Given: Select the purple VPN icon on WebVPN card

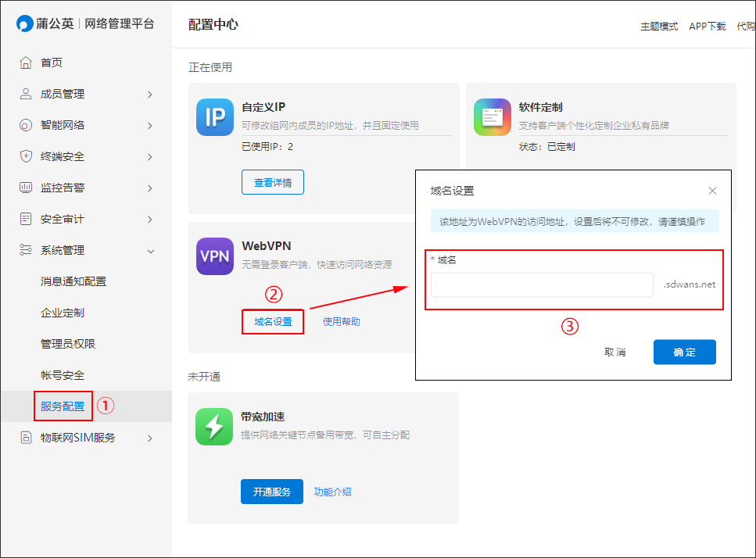Looking at the screenshot, I should [214, 256].
